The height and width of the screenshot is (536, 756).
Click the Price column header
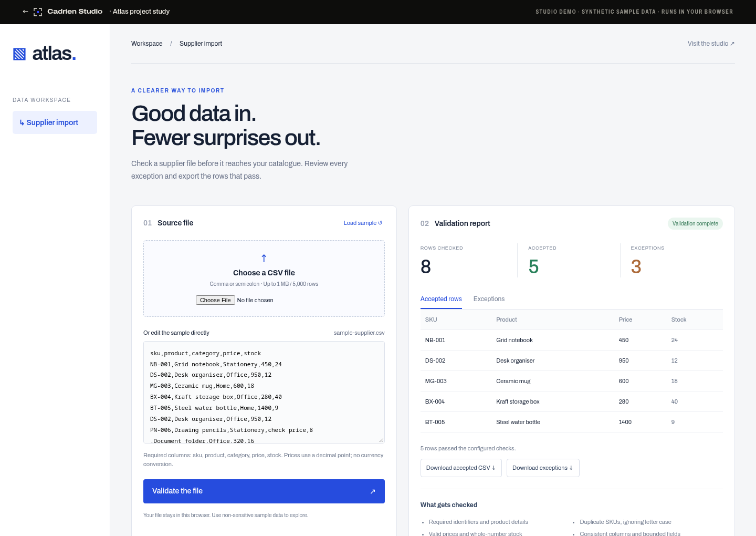[625, 319]
